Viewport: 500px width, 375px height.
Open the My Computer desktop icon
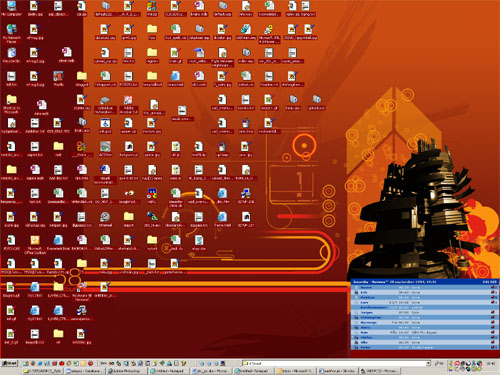point(11,8)
